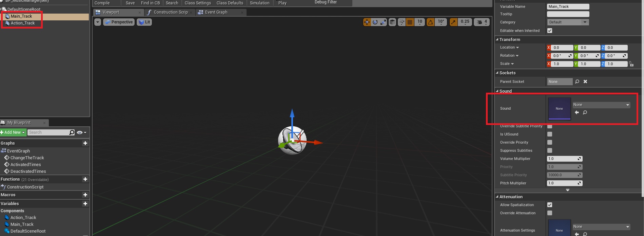Open the Construction Script tab
This screenshot has height=236, width=644.
point(170,12)
